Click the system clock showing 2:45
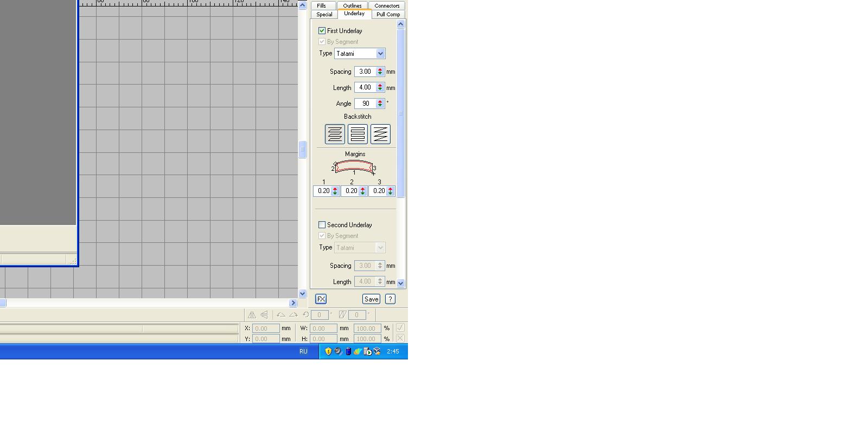The image size is (868, 431). click(x=393, y=351)
